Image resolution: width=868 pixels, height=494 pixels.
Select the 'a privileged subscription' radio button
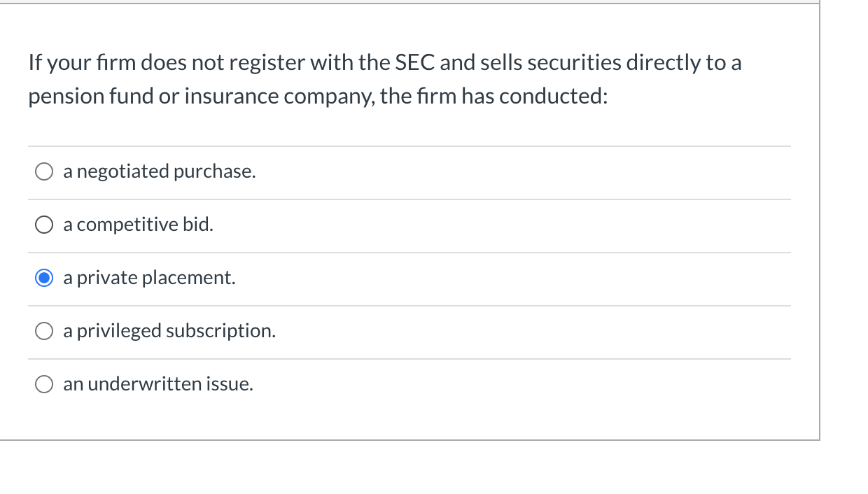click(x=43, y=330)
